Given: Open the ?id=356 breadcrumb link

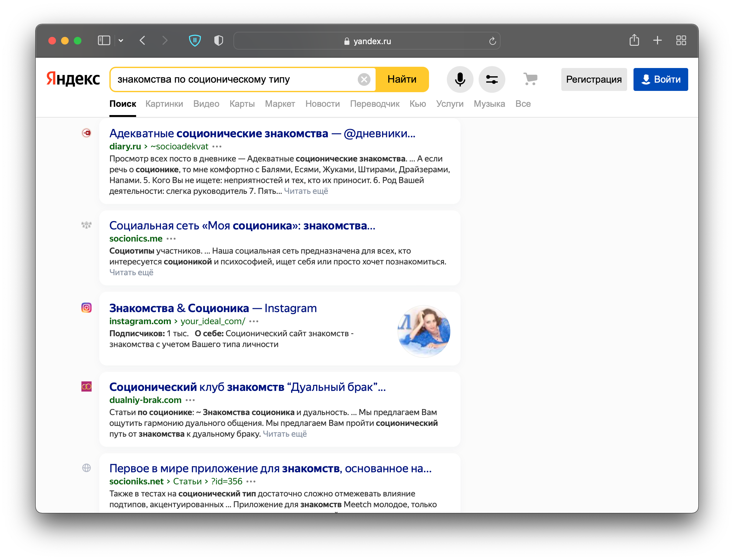Looking at the screenshot, I should tap(226, 481).
